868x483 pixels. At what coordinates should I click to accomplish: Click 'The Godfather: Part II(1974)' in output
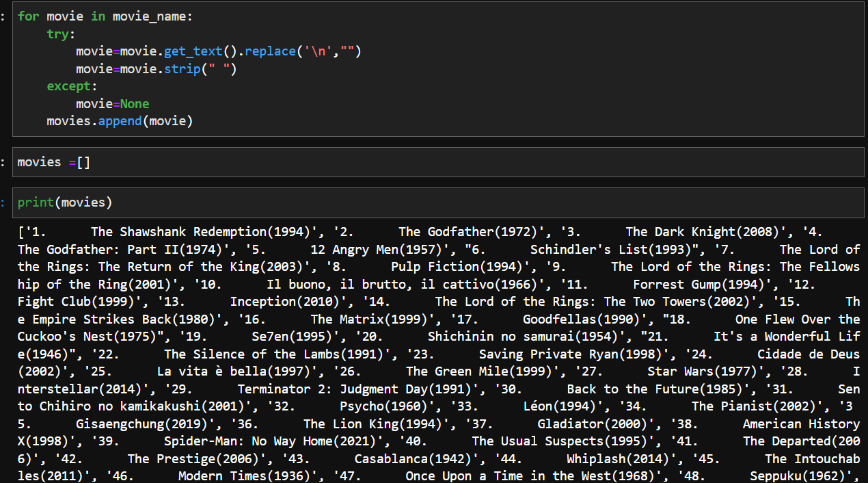pos(120,250)
